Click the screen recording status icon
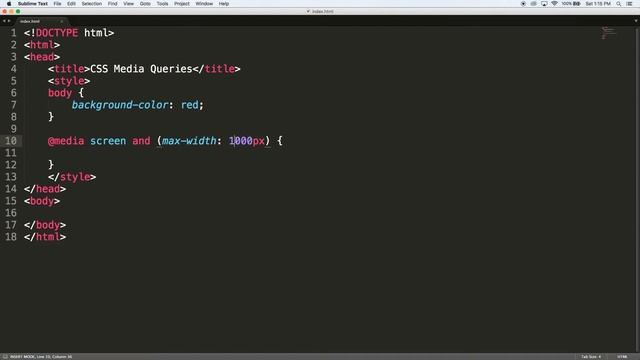 click(523, 4)
